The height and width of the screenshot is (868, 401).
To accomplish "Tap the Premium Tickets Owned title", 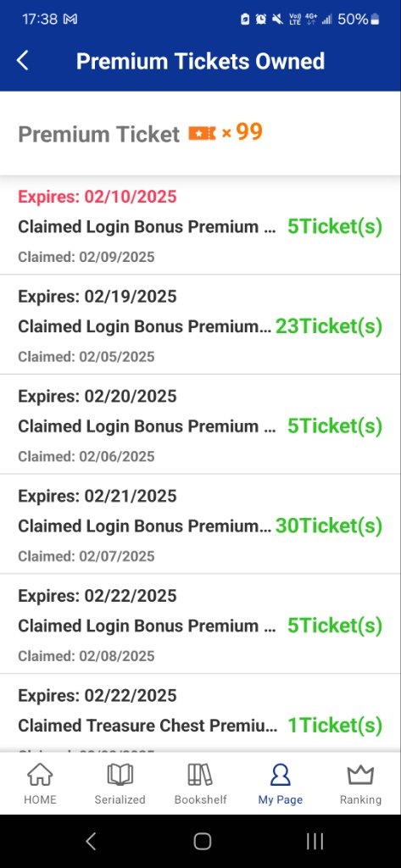I will click(200, 61).
